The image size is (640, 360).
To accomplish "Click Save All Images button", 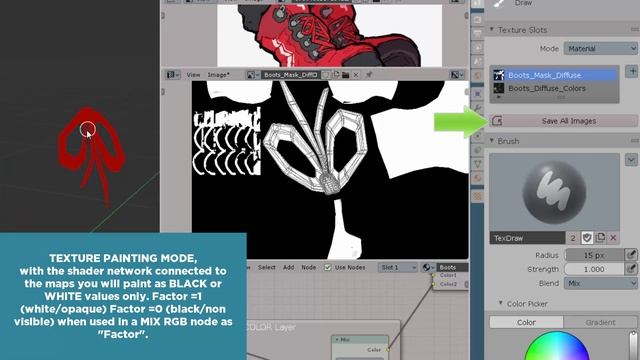I will pos(564,121).
